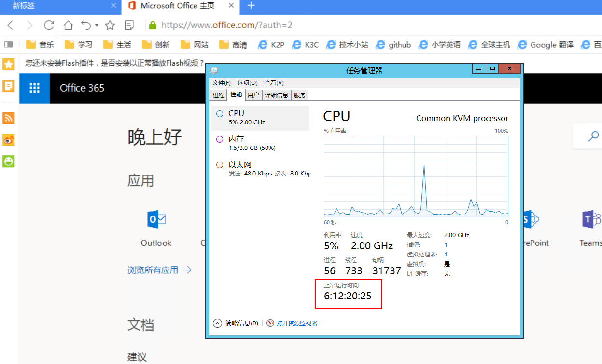
Task: Collapse Task Manager with 简略信息(D)
Action: click(x=236, y=323)
